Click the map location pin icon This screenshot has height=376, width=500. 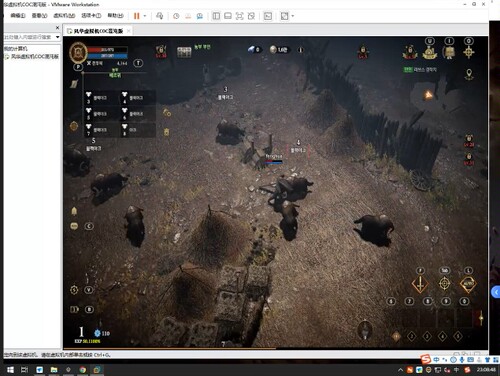[469, 74]
